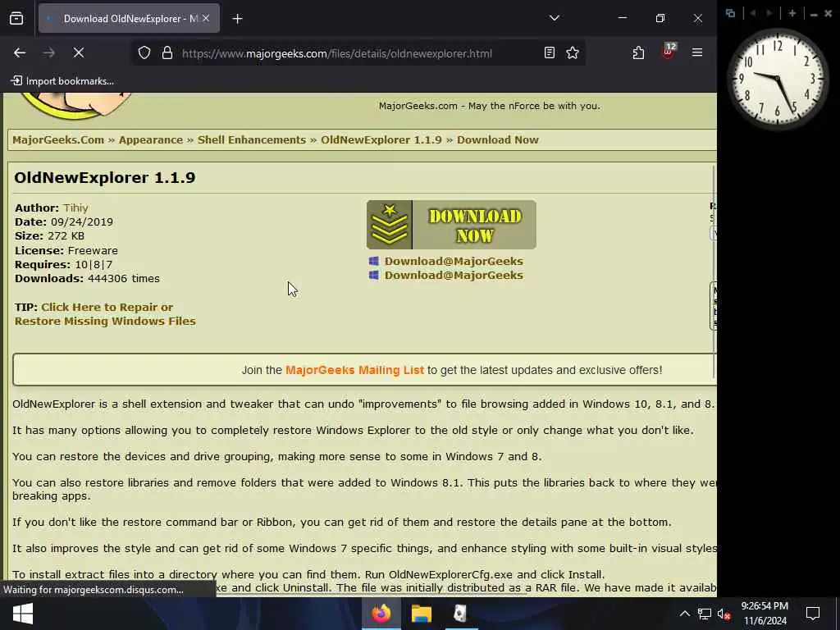Open the taskbar clock and date
The height and width of the screenshot is (630, 840).
pos(765,614)
